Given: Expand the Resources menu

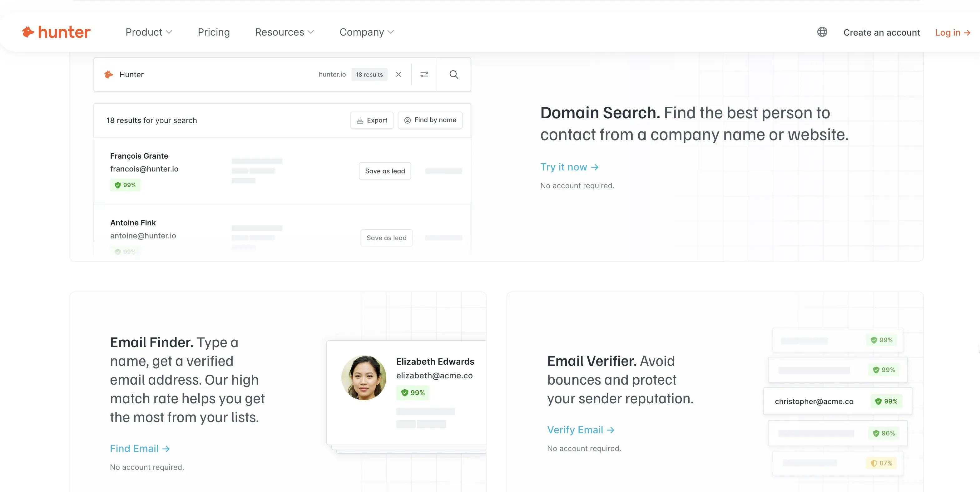Looking at the screenshot, I should click(x=284, y=32).
